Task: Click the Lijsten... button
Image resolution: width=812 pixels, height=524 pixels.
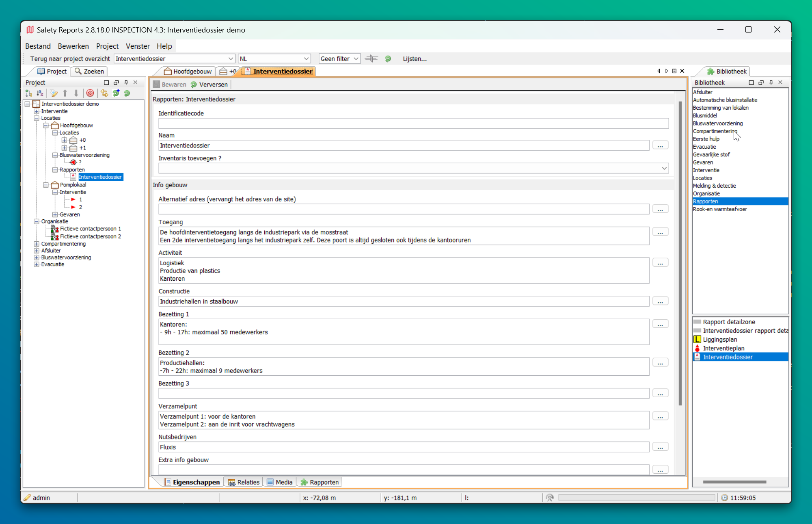Action: coord(415,59)
